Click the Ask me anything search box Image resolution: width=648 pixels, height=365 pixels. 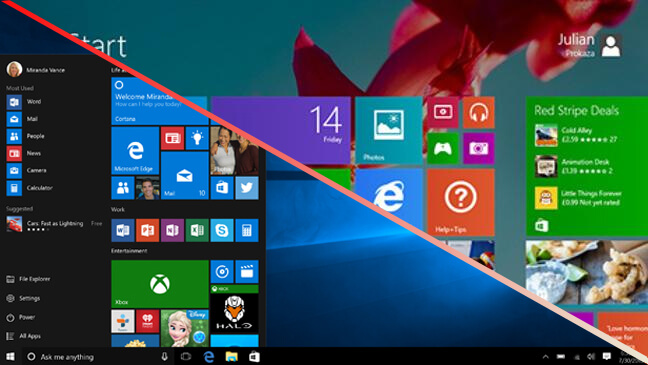click(97, 356)
